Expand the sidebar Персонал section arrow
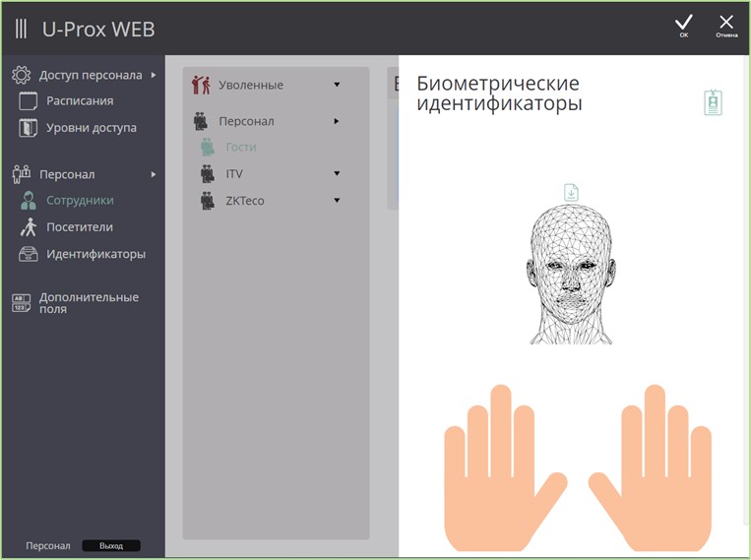 [154, 174]
